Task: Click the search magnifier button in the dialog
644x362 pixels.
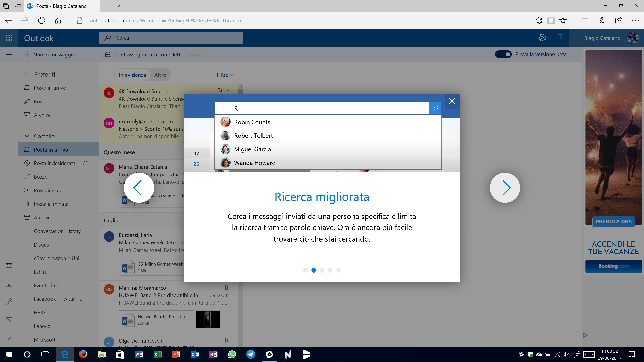Action: [x=435, y=108]
